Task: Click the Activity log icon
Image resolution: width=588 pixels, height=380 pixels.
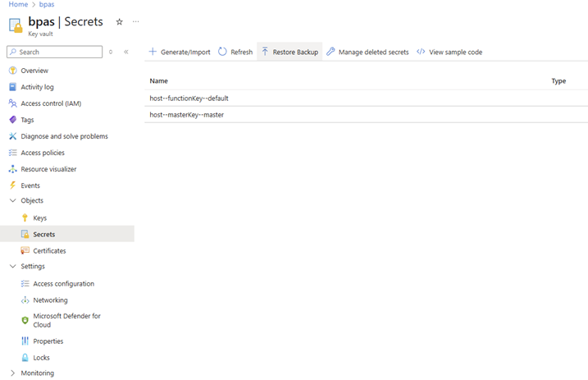Action: click(x=13, y=87)
